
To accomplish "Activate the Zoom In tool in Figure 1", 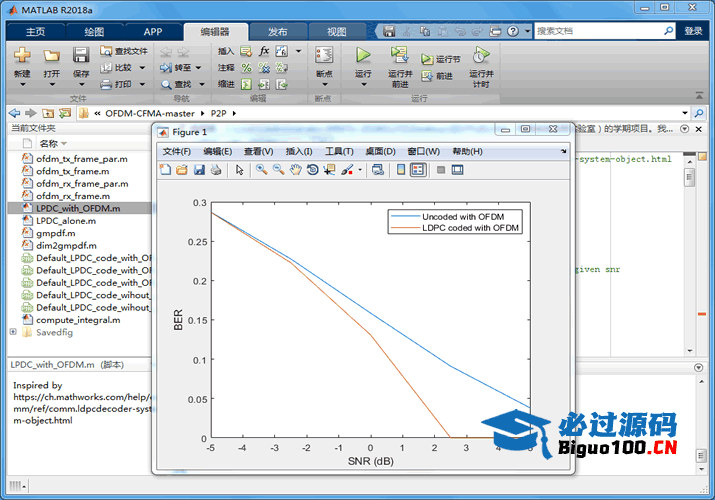I will pyautogui.click(x=262, y=170).
